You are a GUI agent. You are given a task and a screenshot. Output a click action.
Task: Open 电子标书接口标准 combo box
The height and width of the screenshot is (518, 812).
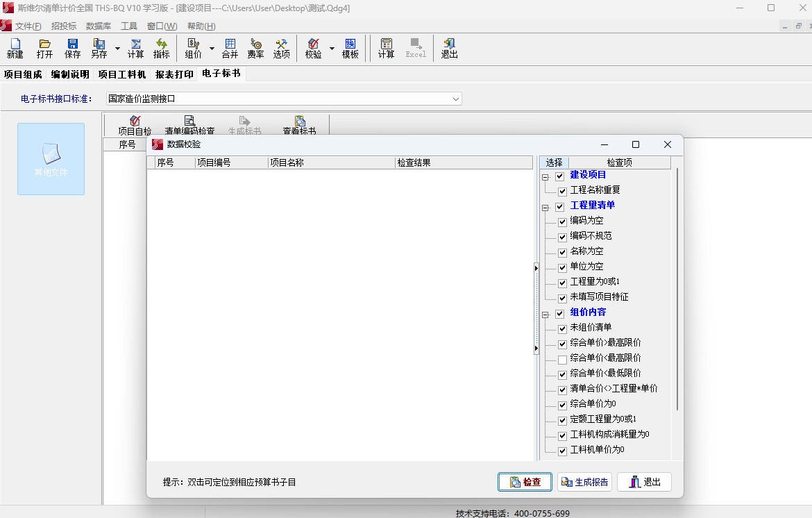tap(284, 99)
